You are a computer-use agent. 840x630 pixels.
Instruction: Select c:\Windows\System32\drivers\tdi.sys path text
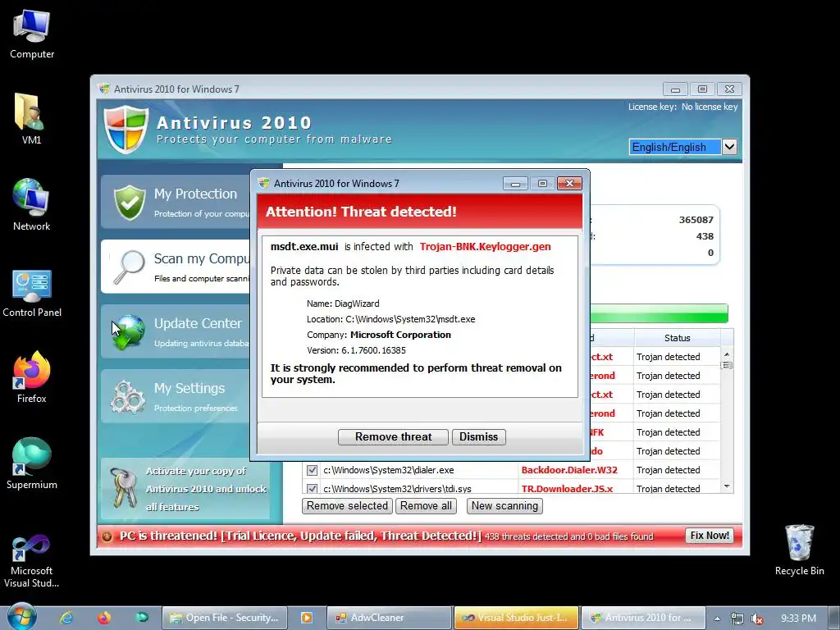(x=398, y=489)
